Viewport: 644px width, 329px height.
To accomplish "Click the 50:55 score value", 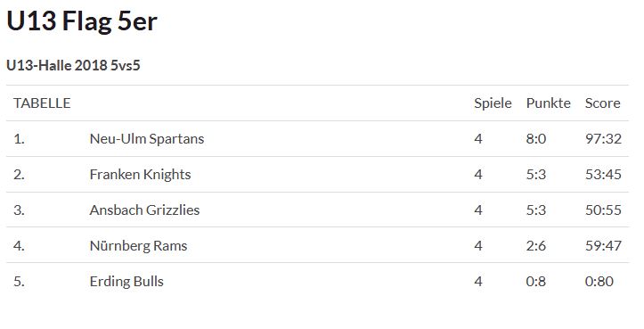I will (x=603, y=210).
